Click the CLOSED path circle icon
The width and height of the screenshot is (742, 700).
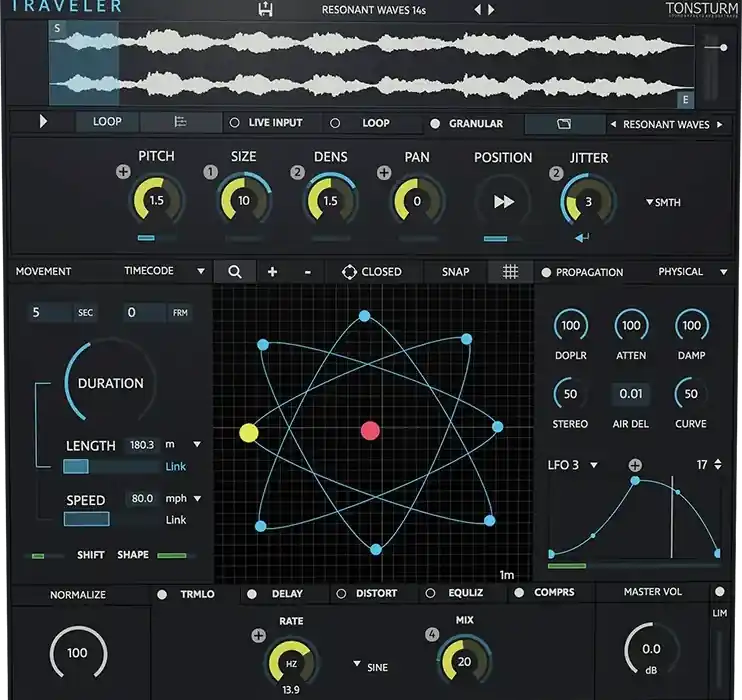(349, 272)
